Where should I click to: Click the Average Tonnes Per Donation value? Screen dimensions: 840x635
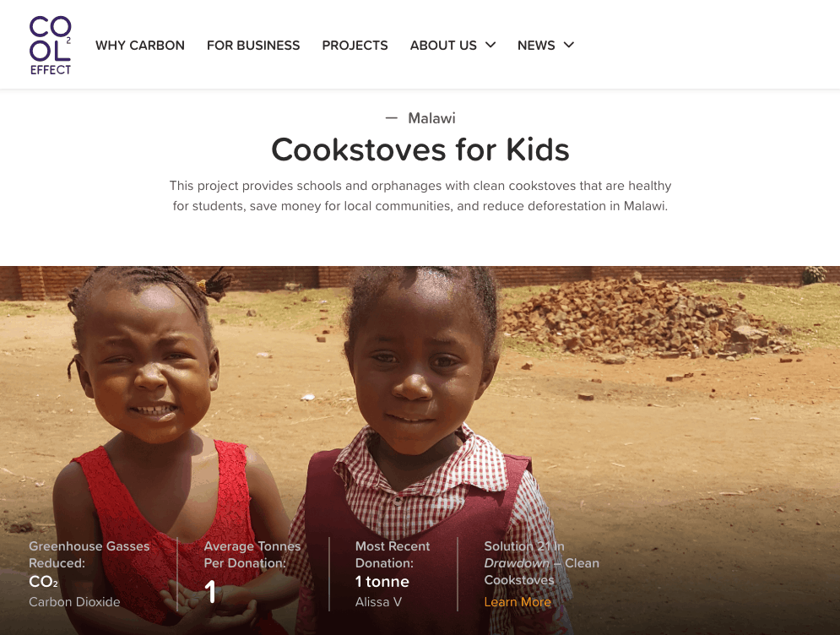210,592
